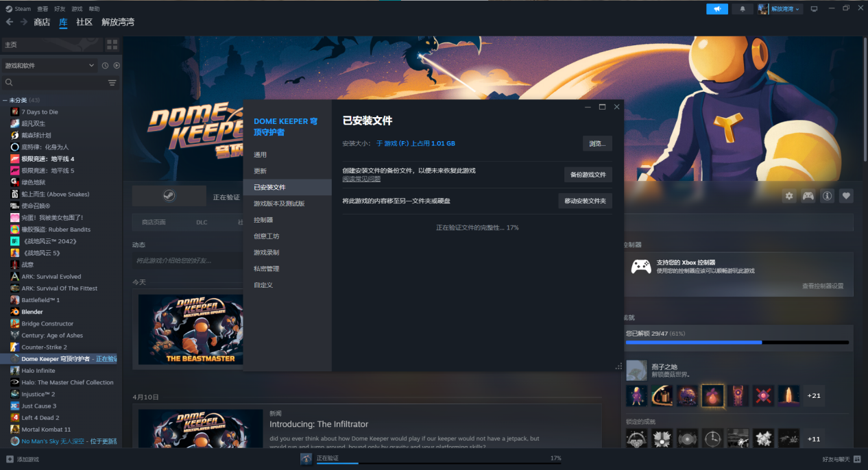The height and width of the screenshot is (470, 868).
Task: Open the notifications bell
Action: (742, 9)
